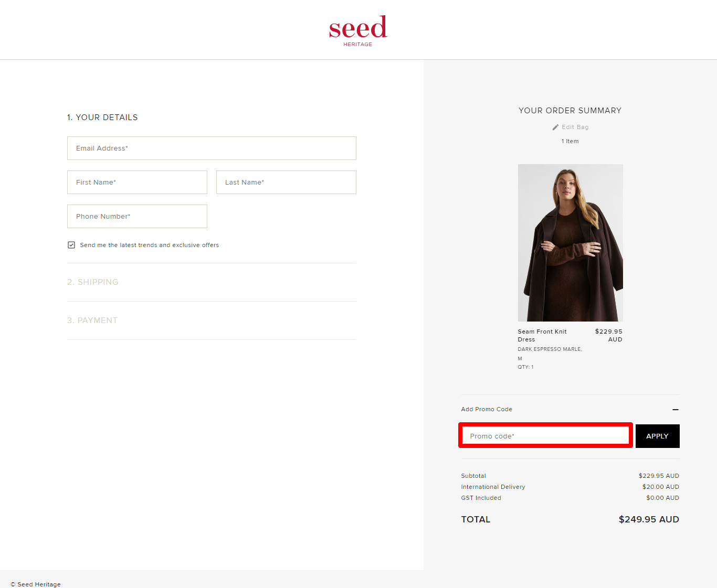
Task: Focus the Promo code input box
Action: point(545,436)
